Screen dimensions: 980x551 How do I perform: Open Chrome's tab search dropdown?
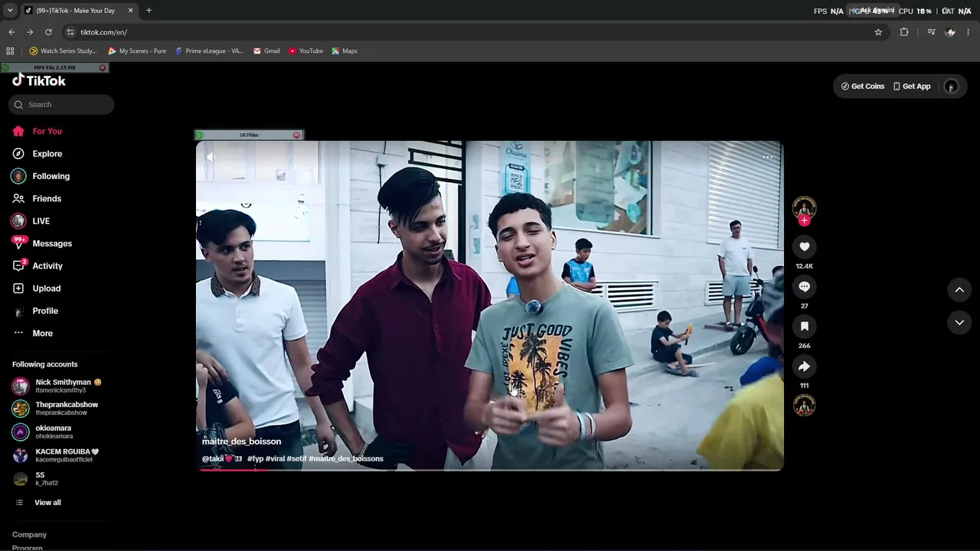click(x=10, y=11)
